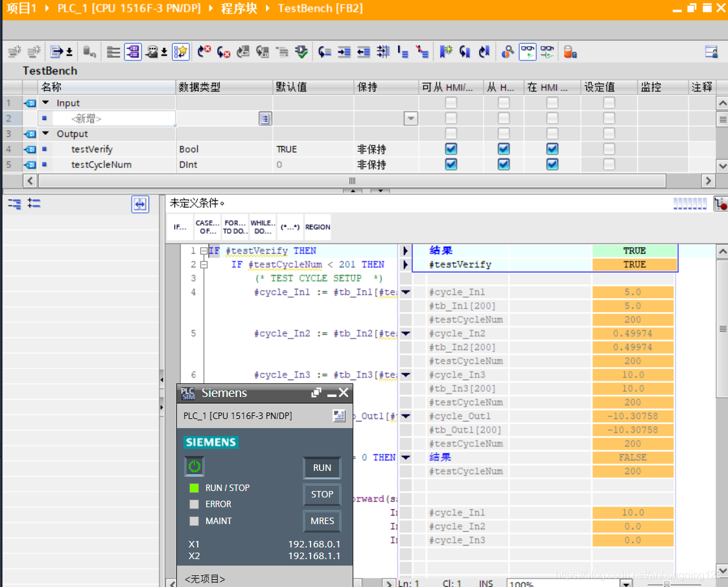This screenshot has width=728, height=587.
Task: Click the interface table horizontal scrollbar
Action: click(x=352, y=181)
